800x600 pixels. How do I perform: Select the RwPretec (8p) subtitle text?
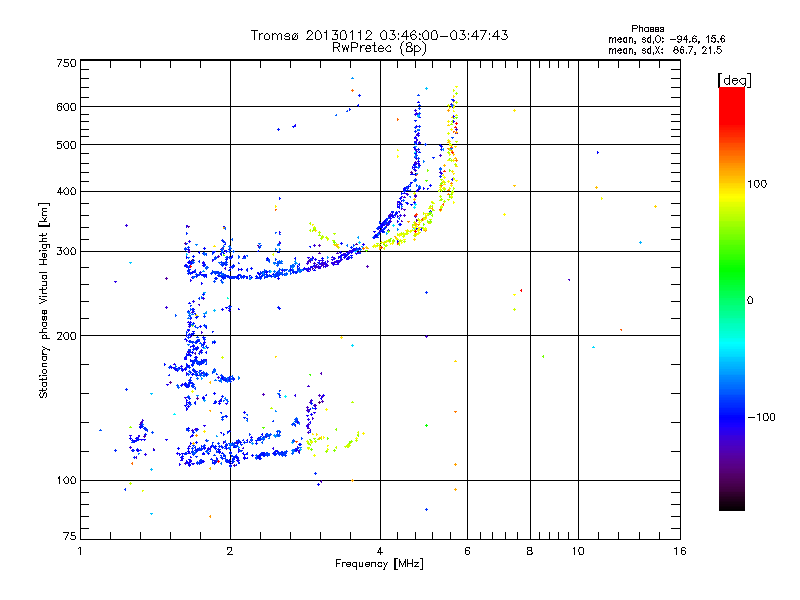(379, 47)
